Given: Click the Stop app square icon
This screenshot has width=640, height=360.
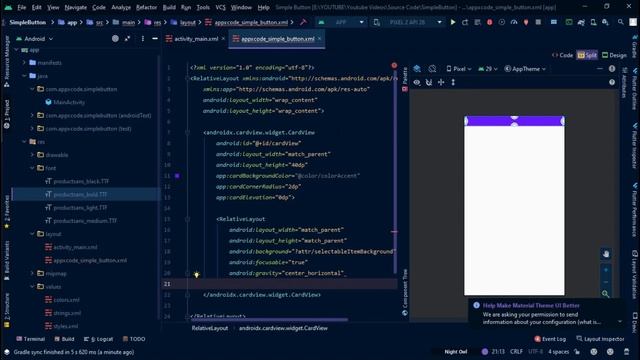Looking at the screenshot, I should tap(538, 22).
